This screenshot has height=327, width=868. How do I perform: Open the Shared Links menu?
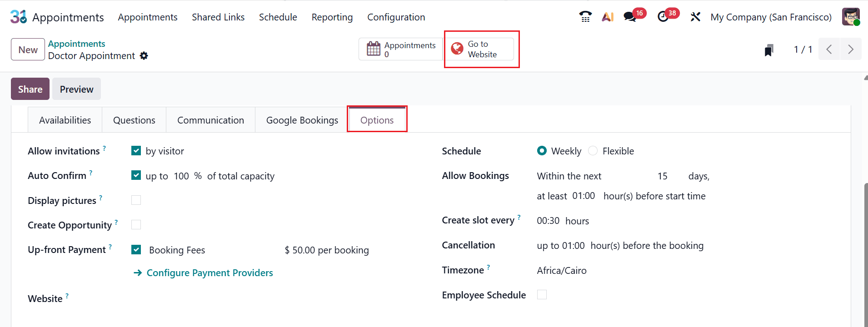(x=218, y=17)
